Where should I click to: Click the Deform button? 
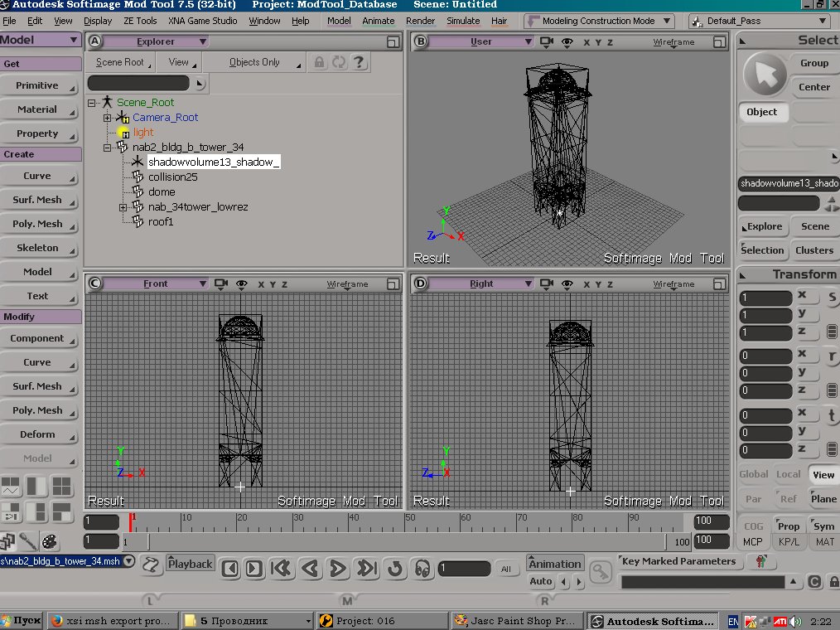(40, 435)
